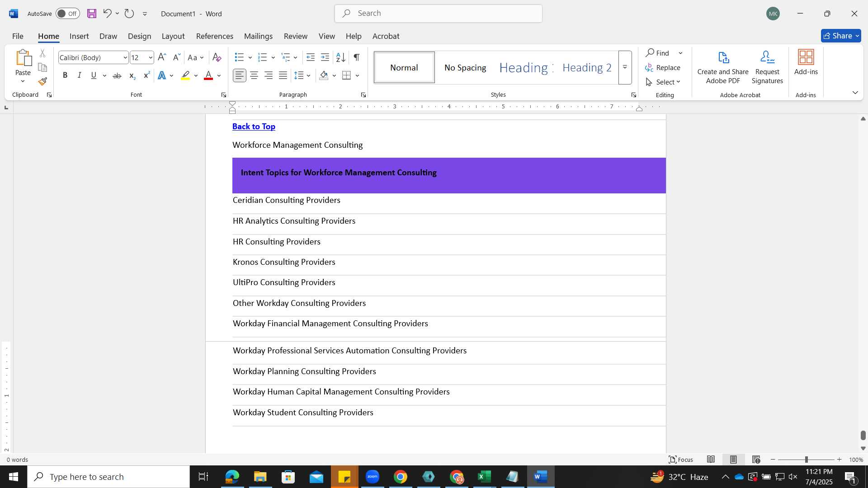Viewport: 868px width, 488px height.
Task: Open Create and Share Adobe PDF
Action: [723, 67]
